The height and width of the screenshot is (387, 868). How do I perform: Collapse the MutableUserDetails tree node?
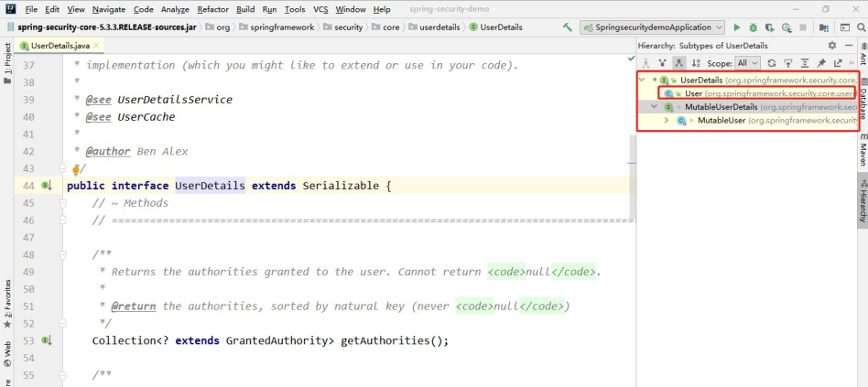(x=654, y=107)
